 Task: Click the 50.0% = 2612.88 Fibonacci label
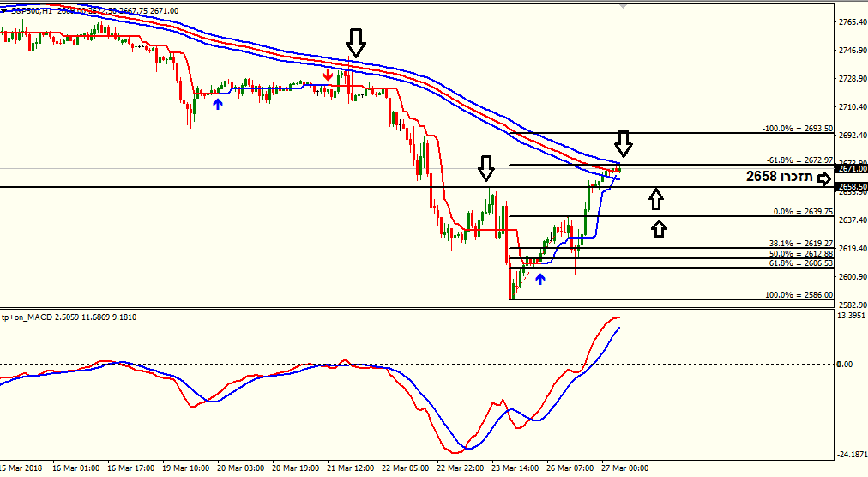(x=801, y=254)
